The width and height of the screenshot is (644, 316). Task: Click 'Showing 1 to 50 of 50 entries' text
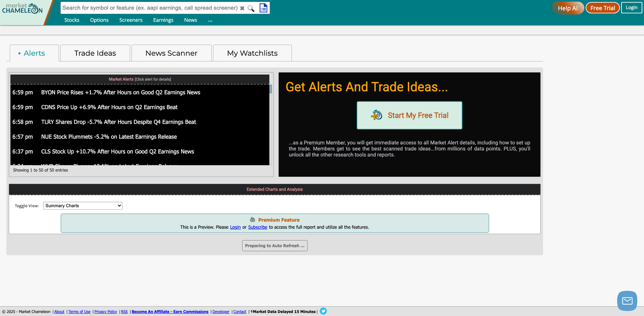tap(40, 170)
